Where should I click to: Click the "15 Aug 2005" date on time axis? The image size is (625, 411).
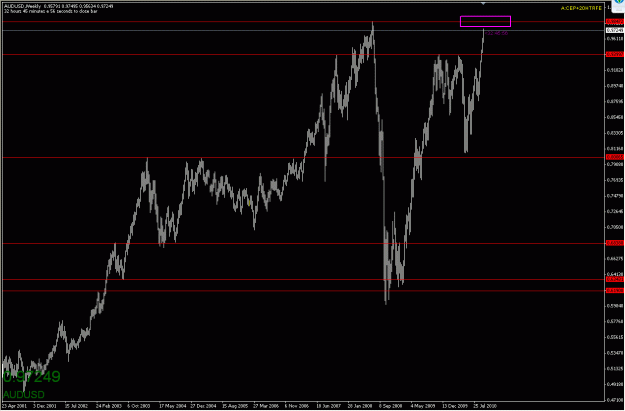tap(233, 405)
